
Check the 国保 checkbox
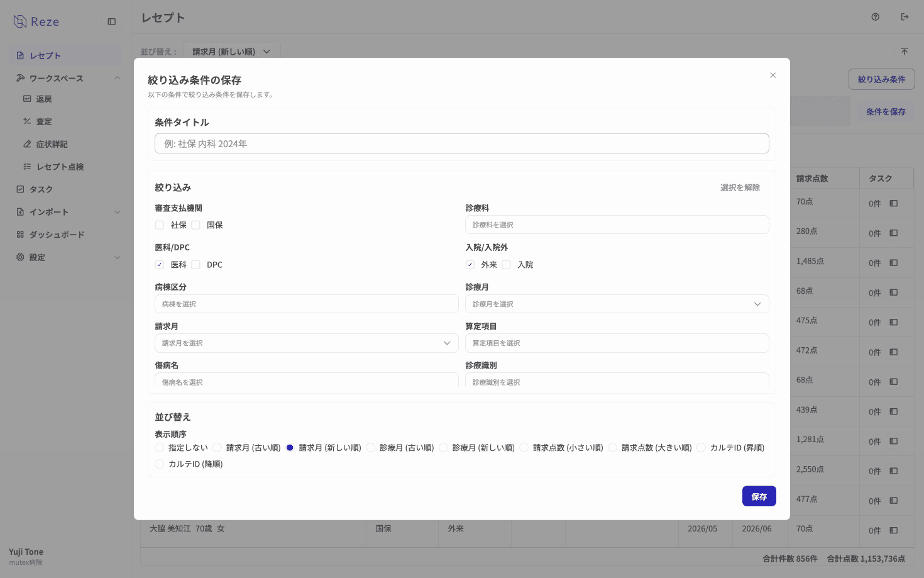[195, 225]
